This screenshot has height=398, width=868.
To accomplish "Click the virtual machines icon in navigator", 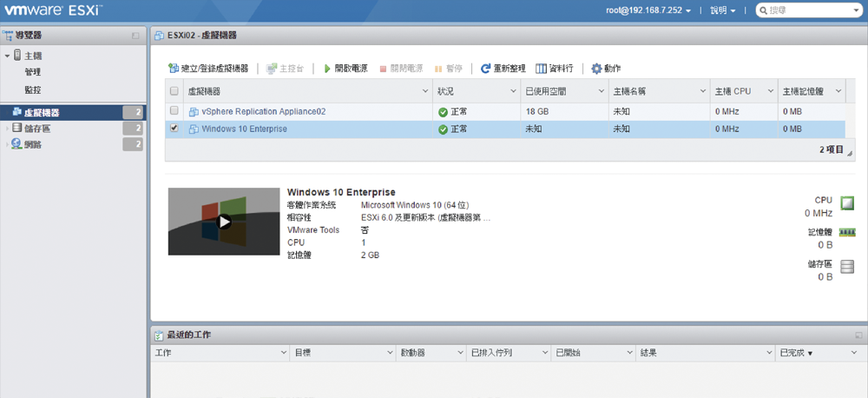I will tap(16, 112).
